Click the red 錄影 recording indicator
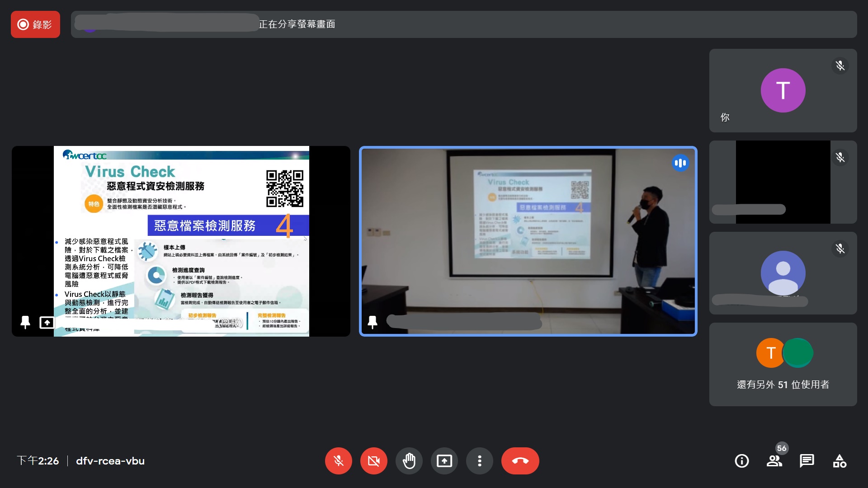 [35, 24]
